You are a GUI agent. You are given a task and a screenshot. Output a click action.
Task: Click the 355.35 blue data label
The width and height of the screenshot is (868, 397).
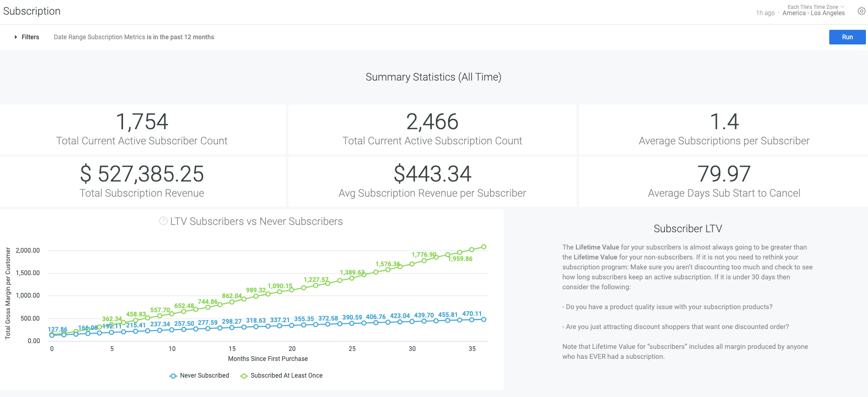click(304, 319)
